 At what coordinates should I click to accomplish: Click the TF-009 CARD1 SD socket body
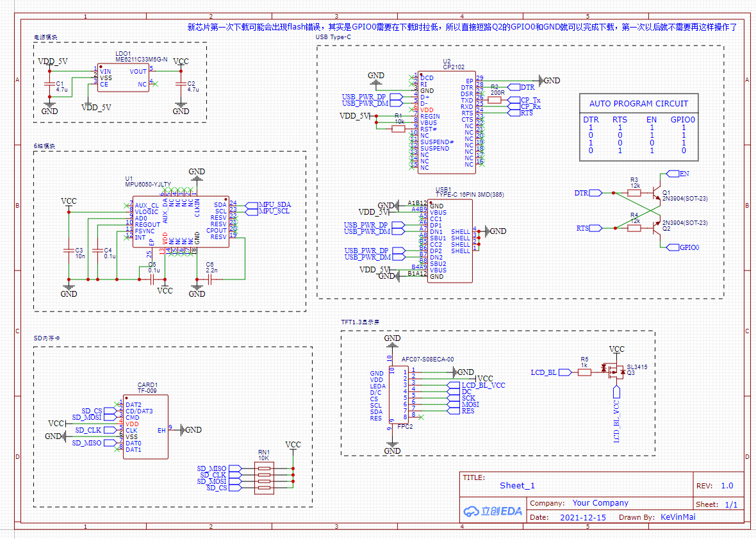point(144,426)
